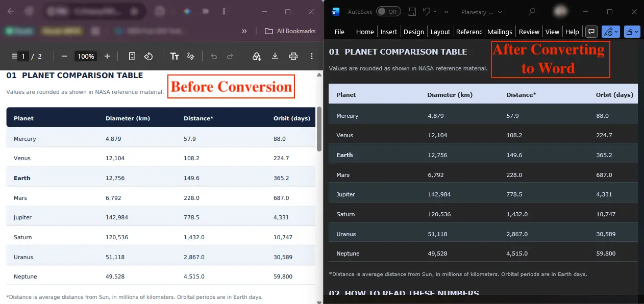This screenshot has width=644, height=304.
Task: Open the Share dropdown in Word
Action: (x=632, y=32)
